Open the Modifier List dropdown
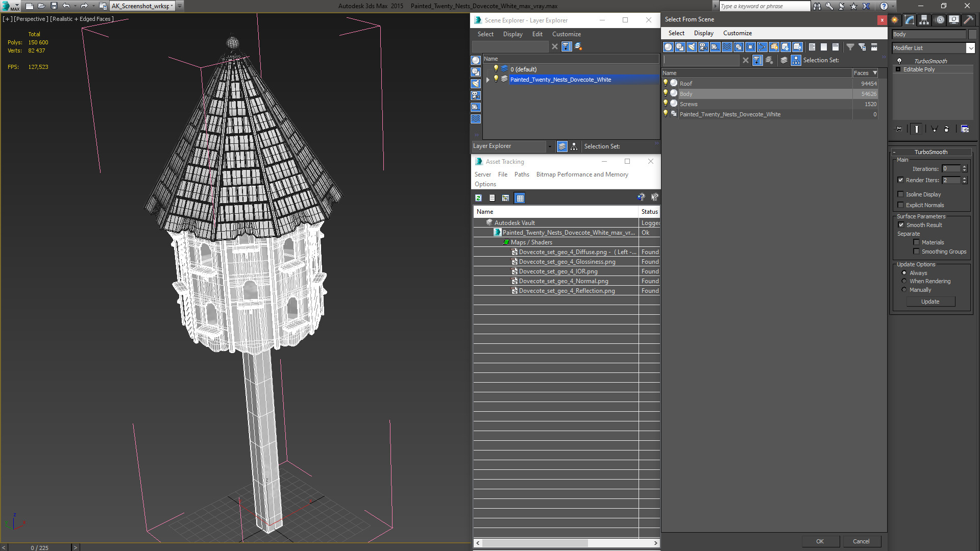 tap(970, 48)
